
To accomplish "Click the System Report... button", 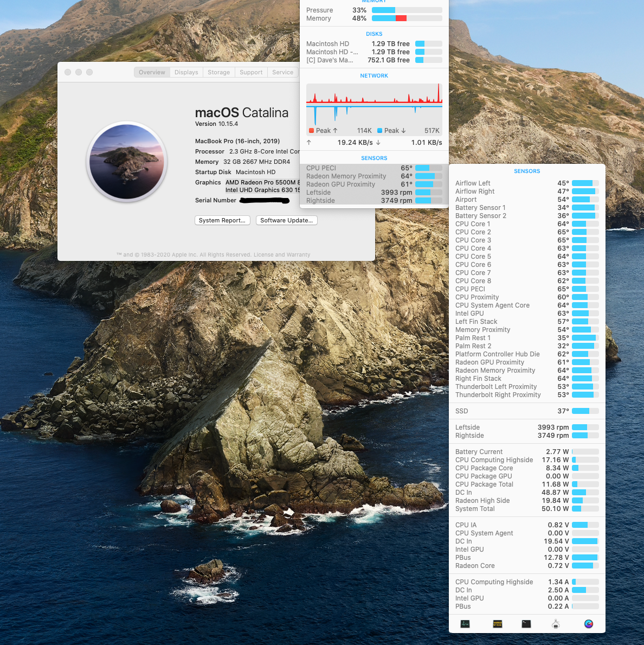I will point(222,220).
